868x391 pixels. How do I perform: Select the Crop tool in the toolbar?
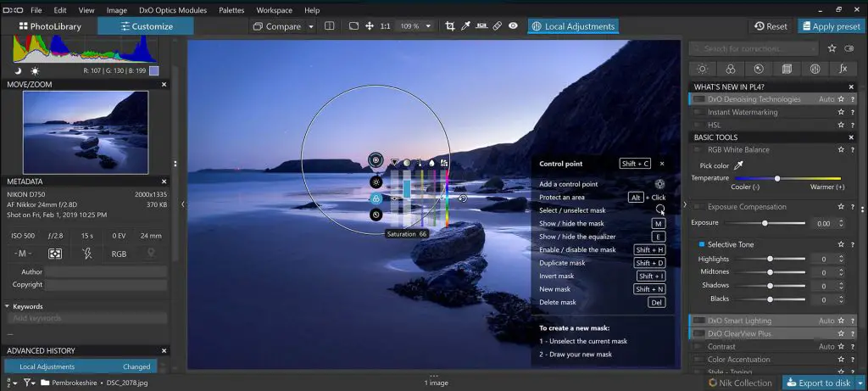450,26
